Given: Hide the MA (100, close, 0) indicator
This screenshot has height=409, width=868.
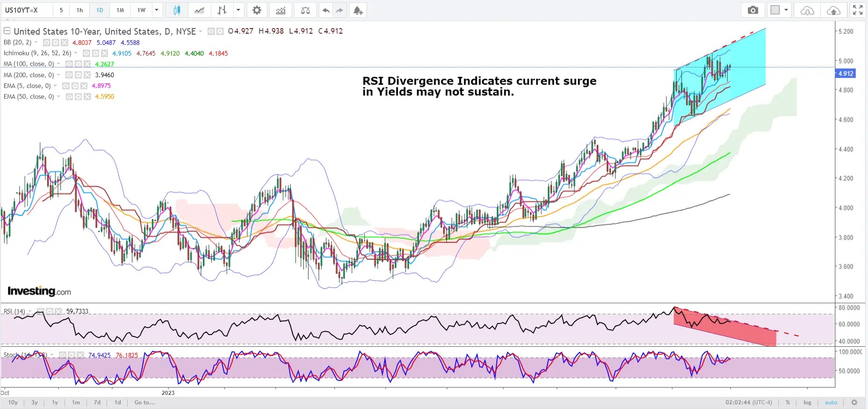Looking at the screenshot, I should [69, 64].
